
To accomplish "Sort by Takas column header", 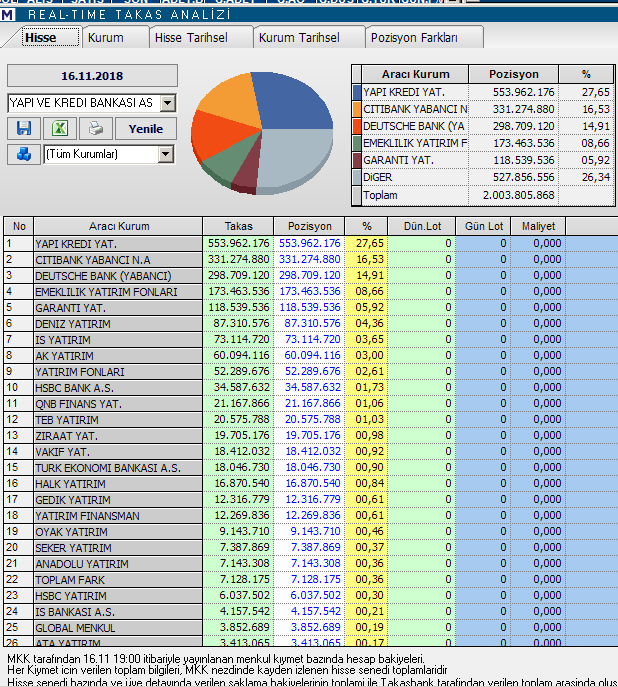I will 238,226.
